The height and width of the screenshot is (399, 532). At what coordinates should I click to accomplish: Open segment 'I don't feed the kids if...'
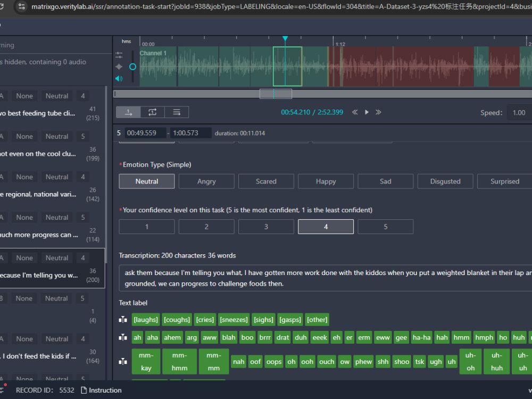(52, 349)
